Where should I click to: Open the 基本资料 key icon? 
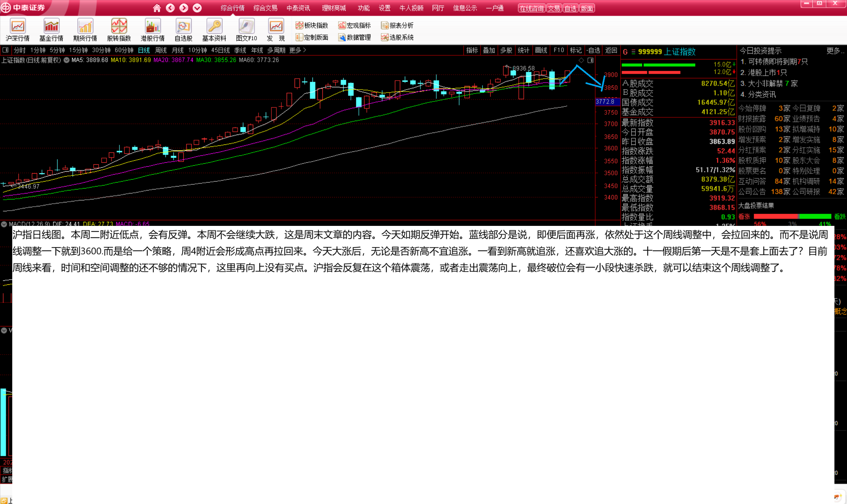coord(214,26)
